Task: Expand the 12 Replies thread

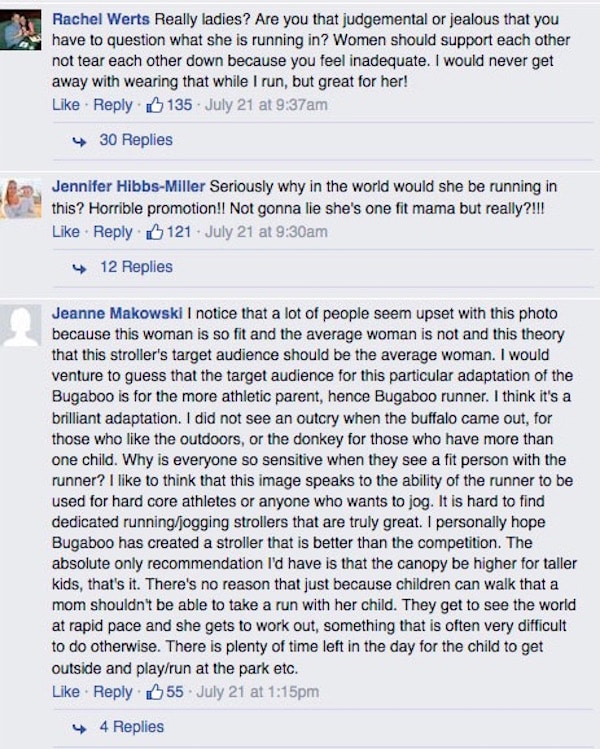Action: 136,267
